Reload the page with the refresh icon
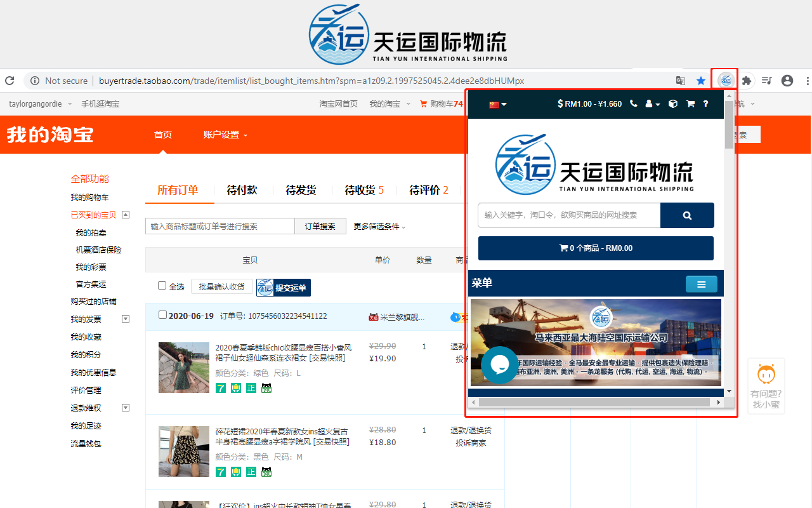 pyautogui.click(x=10, y=81)
